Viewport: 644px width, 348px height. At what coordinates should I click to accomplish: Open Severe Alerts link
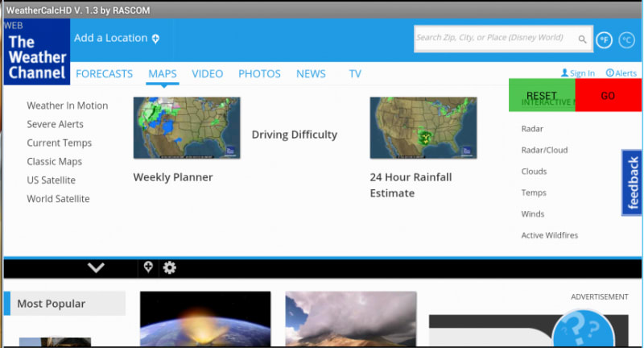(x=55, y=124)
